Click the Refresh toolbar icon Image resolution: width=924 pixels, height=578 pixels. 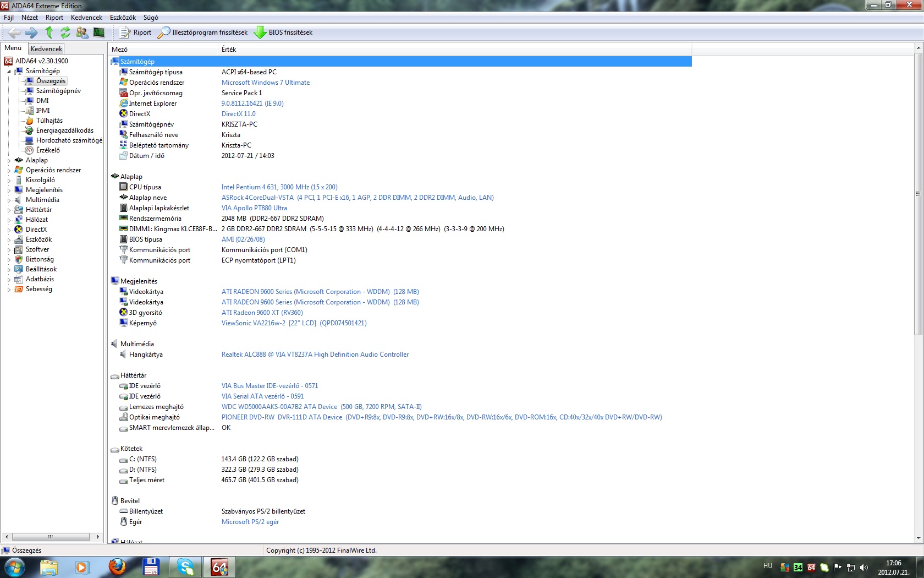(x=65, y=32)
